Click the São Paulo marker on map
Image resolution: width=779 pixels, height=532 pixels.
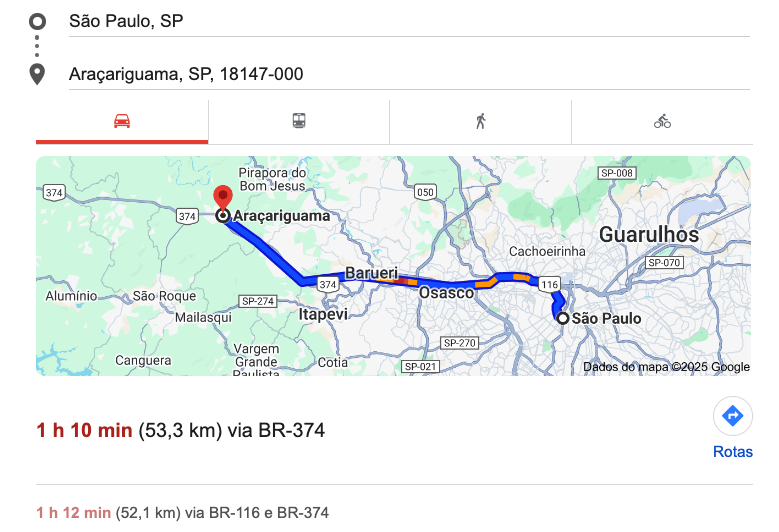pos(563,318)
